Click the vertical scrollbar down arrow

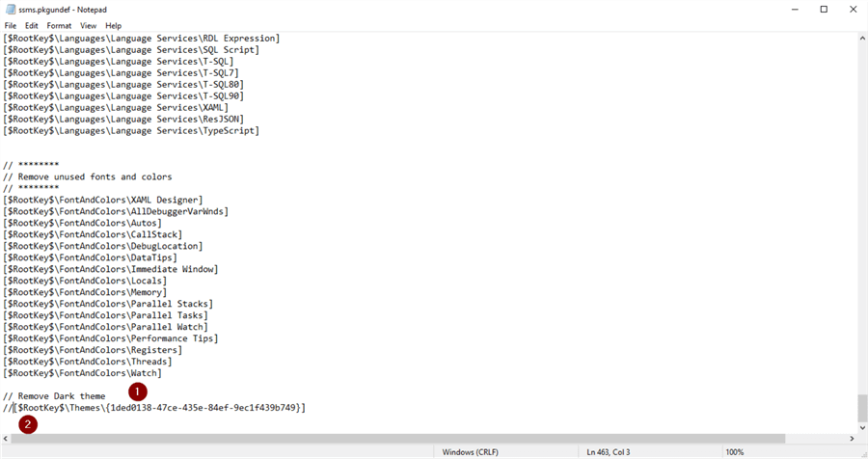point(862,427)
